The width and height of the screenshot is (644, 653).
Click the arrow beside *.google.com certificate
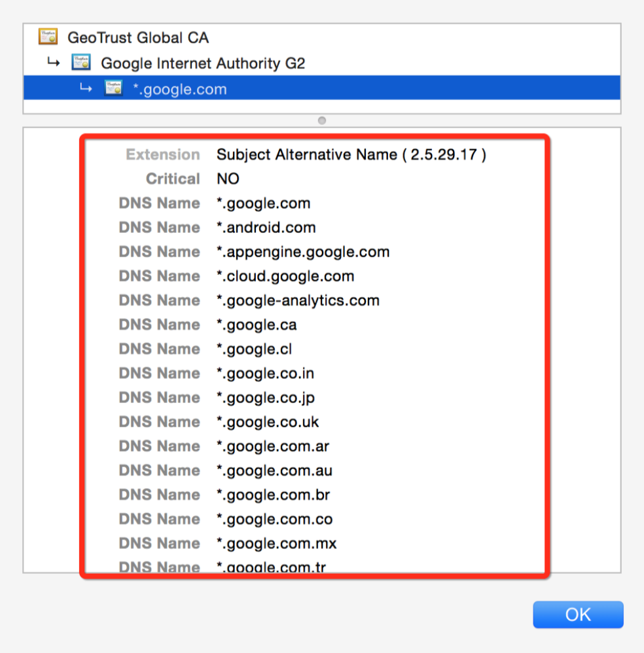(86, 88)
